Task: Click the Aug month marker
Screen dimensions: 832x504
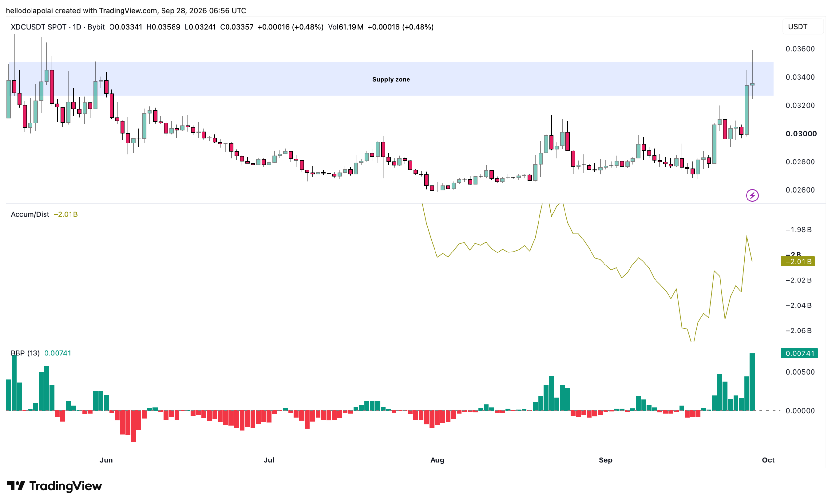Action: 437,460
